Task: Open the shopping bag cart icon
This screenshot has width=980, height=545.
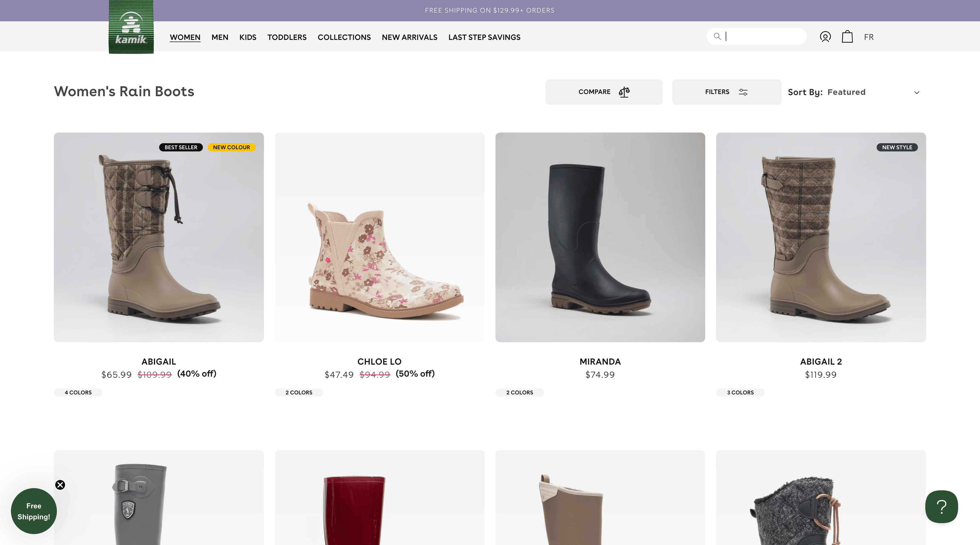Action: (847, 37)
